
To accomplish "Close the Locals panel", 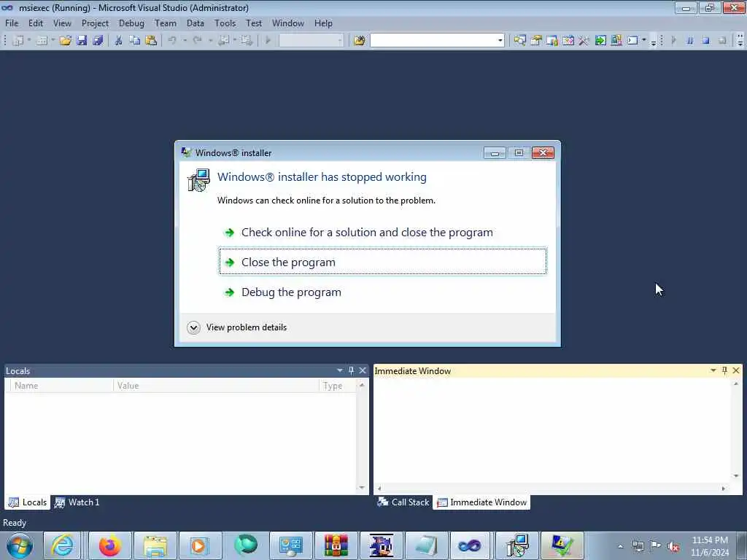I will click(x=363, y=370).
